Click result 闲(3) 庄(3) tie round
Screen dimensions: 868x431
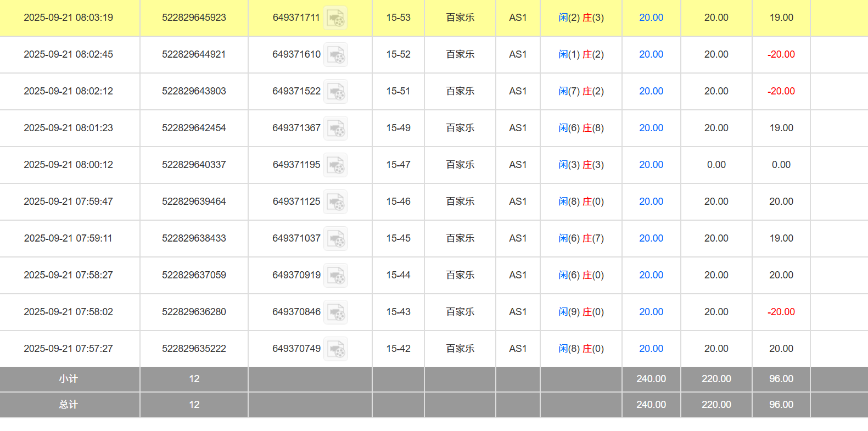coord(581,165)
